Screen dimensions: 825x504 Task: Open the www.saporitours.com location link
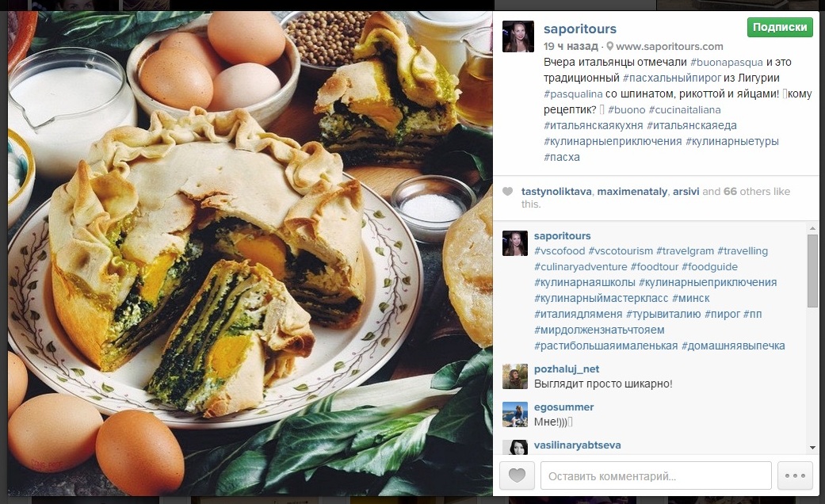click(669, 46)
